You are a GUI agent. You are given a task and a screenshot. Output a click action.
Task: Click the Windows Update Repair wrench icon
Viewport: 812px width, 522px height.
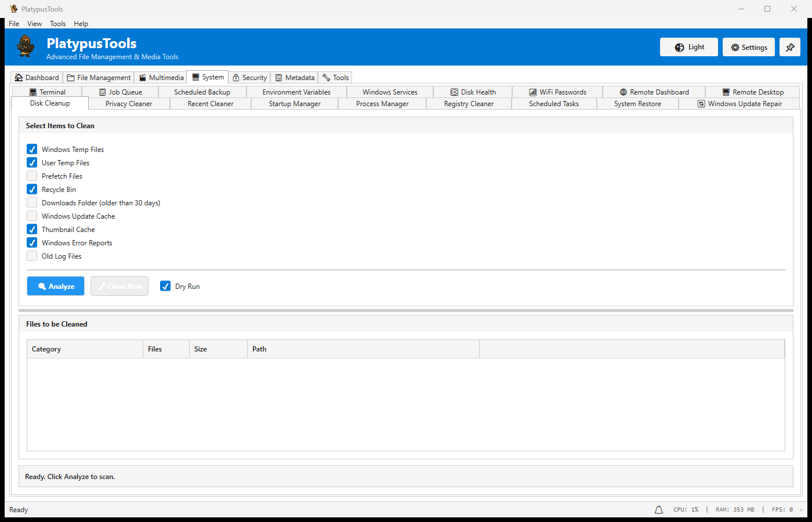700,103
